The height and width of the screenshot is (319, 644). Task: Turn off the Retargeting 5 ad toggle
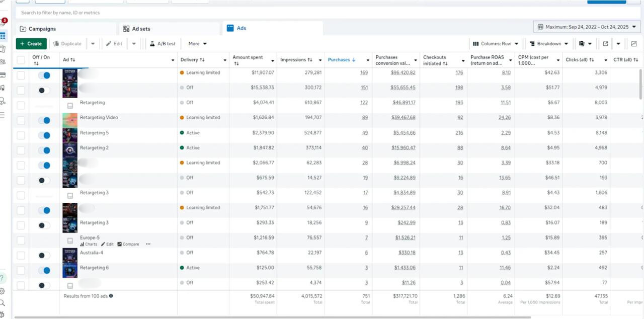[45, 135]
